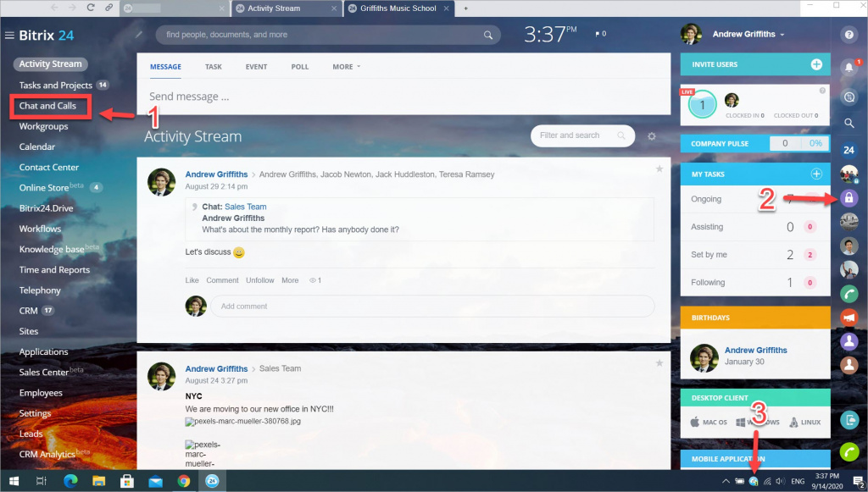Open Workgroups in left menu
The width and height of the screenshot is (868, 492).
(44, 126)
